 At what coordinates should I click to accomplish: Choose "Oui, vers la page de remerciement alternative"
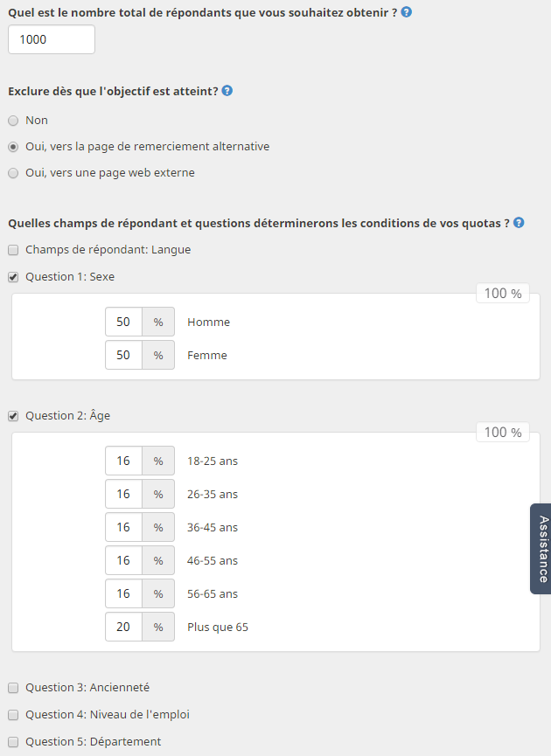13,147
